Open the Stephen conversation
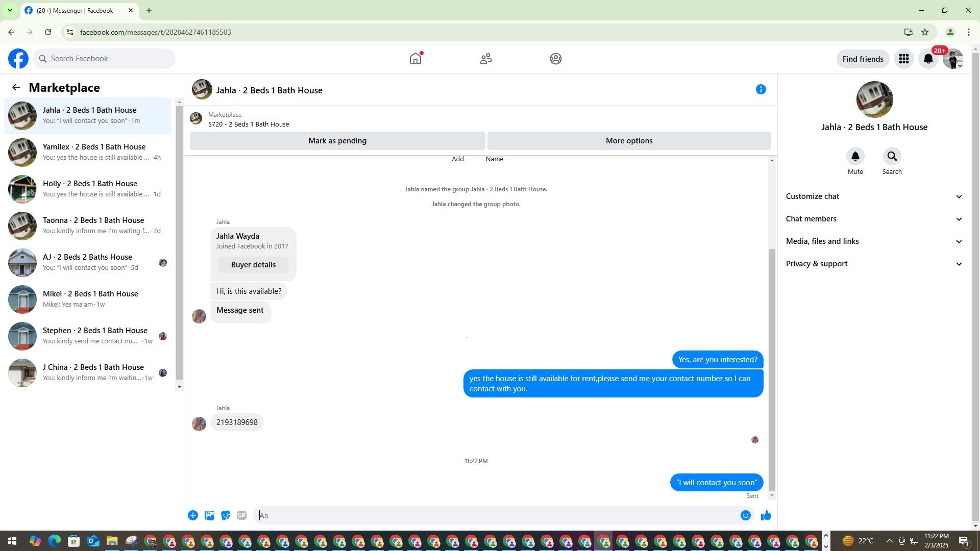This screenshot has height=551, width=980. [x=88, y=336]
